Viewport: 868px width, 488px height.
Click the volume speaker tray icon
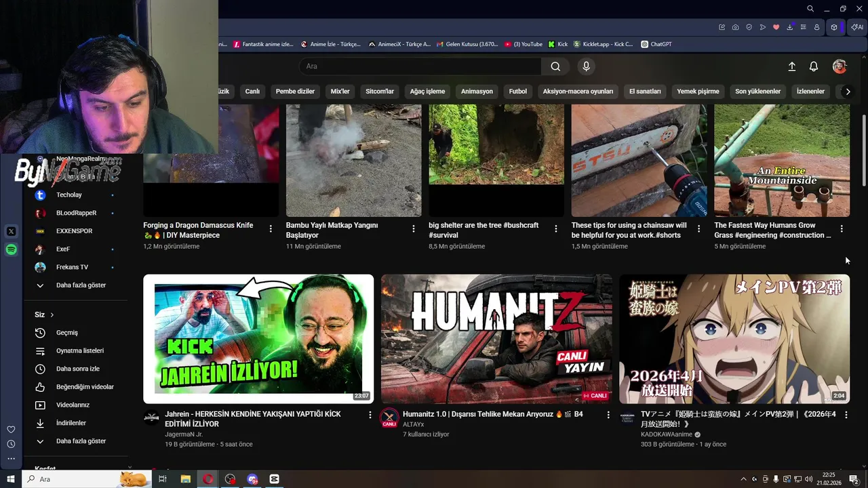click(x=808, y=479)
